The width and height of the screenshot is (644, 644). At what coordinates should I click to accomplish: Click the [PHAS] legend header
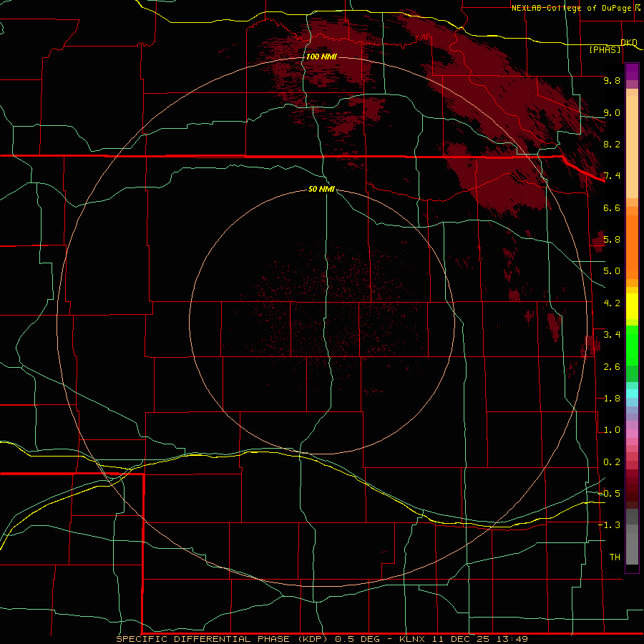[x=605, y=49]
